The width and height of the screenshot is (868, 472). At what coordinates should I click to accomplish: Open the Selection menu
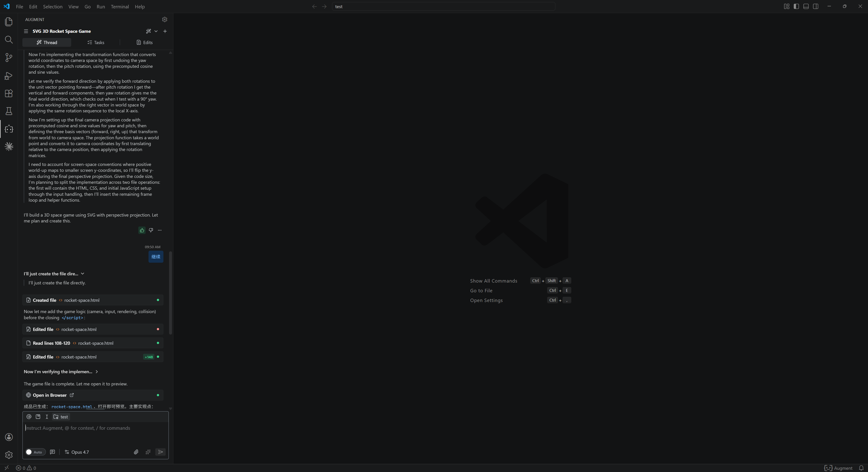click(x=53, y=6)
